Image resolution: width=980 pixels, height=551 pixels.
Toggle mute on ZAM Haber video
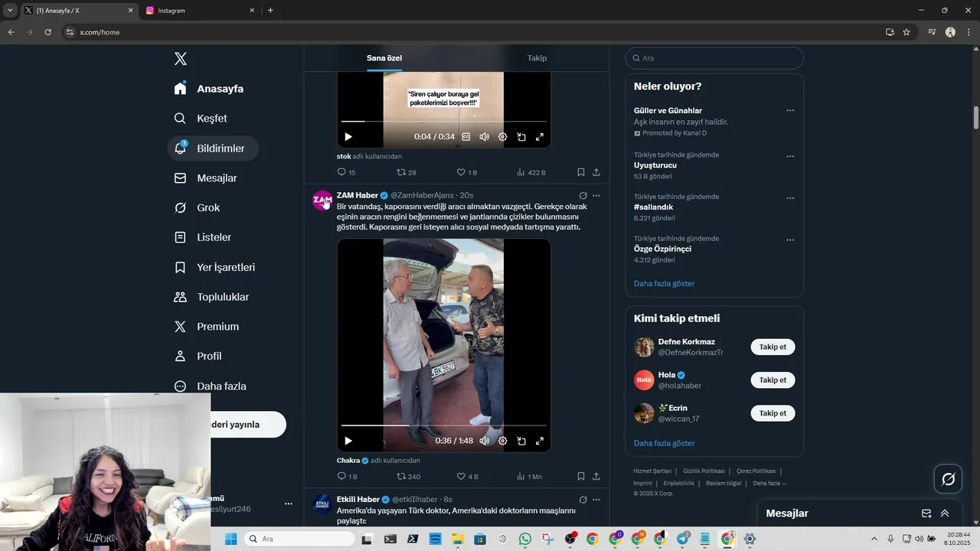point(484,441)
